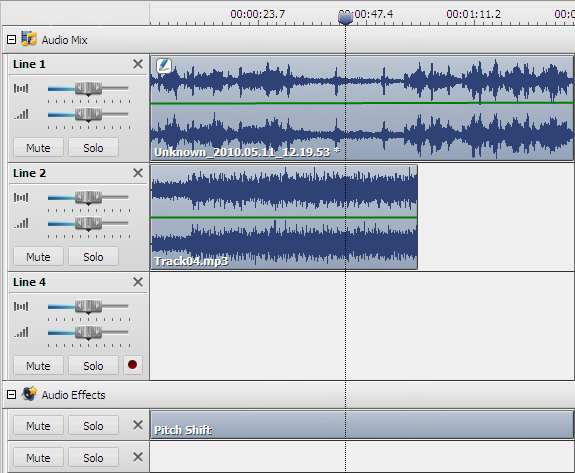Screen dimensions: 575x473
Task: Select the Line 4 track label
Action: (29, 282)
